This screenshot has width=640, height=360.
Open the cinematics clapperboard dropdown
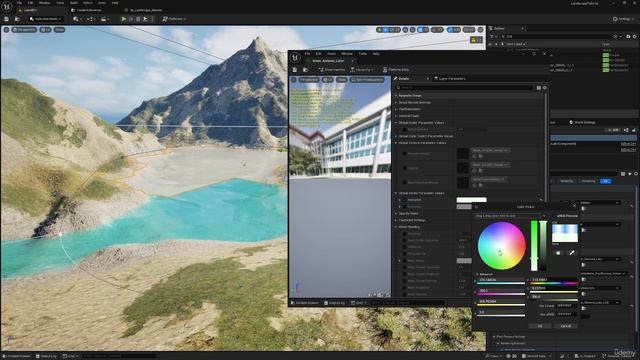click(104, 19)
